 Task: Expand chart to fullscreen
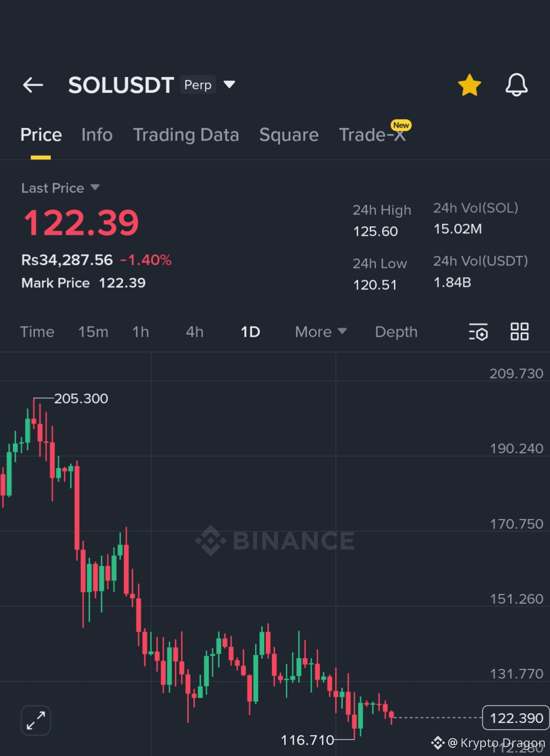36,720
